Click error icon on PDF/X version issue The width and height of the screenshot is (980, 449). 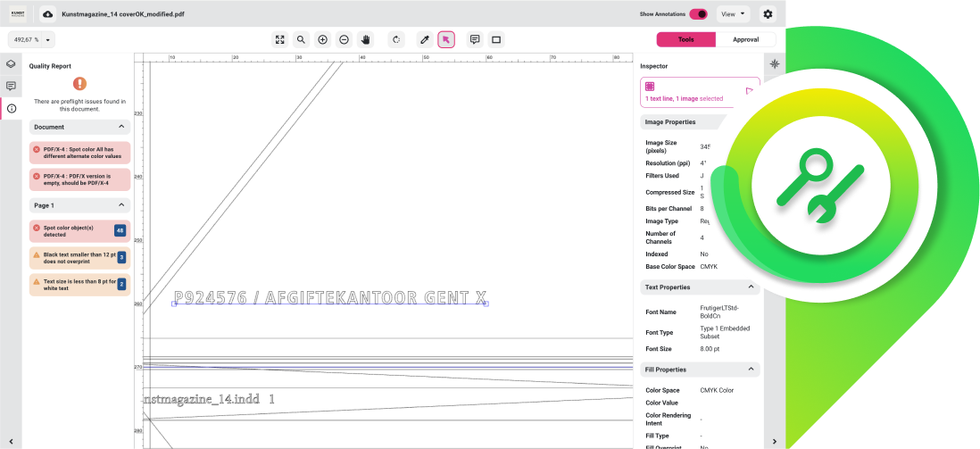click(37, 177)
